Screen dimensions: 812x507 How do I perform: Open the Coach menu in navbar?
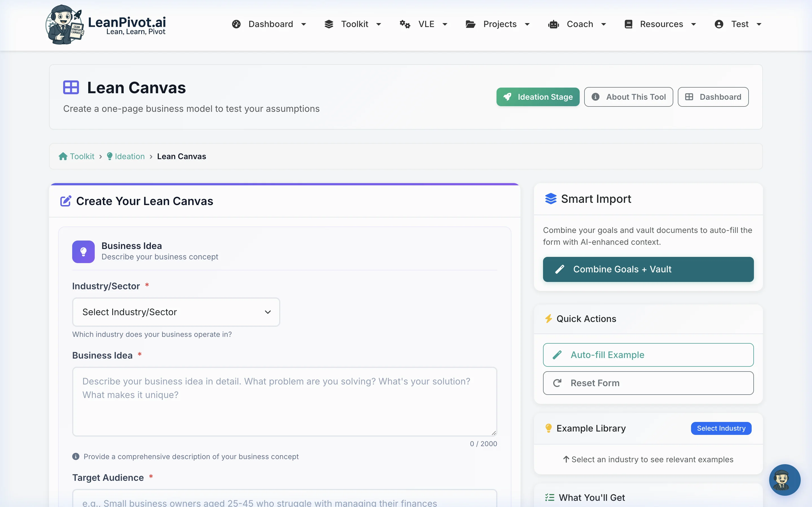[x=577, y=24]
